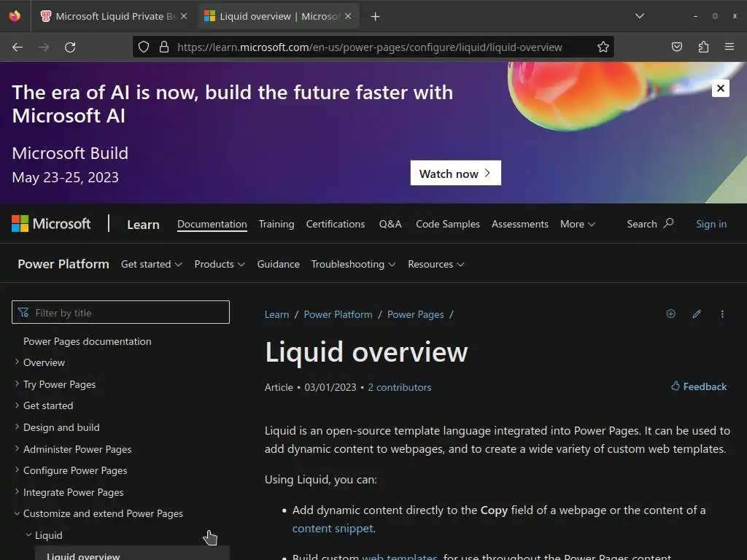Open the Documentation menu item
747x560 pixels.
tap(212, 224)
